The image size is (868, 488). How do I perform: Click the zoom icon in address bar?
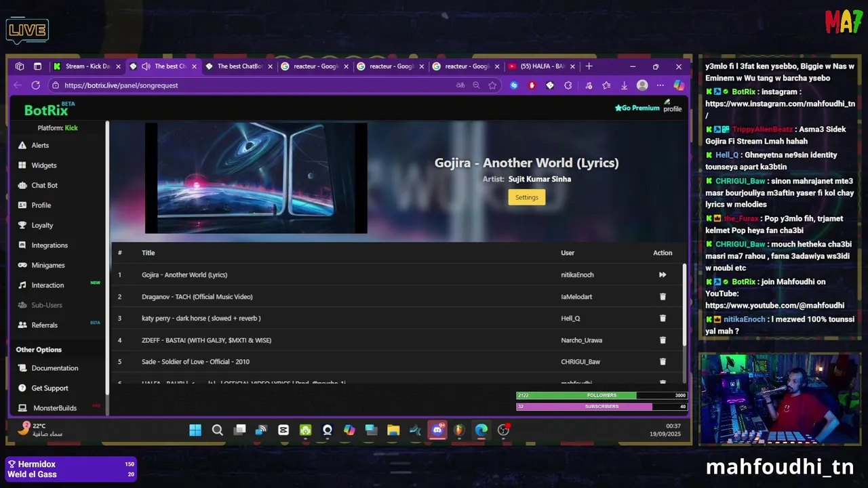[476, 85]
